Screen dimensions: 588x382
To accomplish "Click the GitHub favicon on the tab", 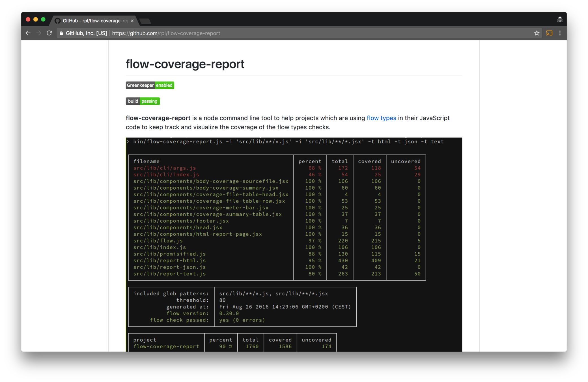I will coord(57,21).
